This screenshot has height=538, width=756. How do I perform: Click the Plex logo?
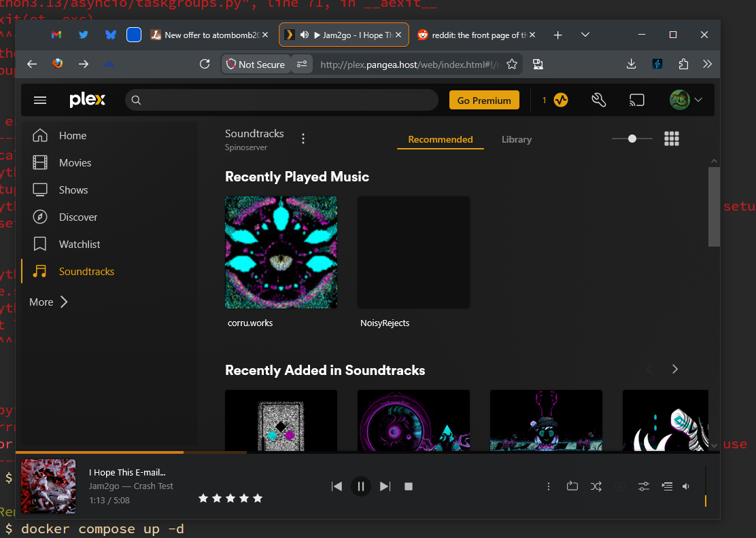click(x=87, y=100)
